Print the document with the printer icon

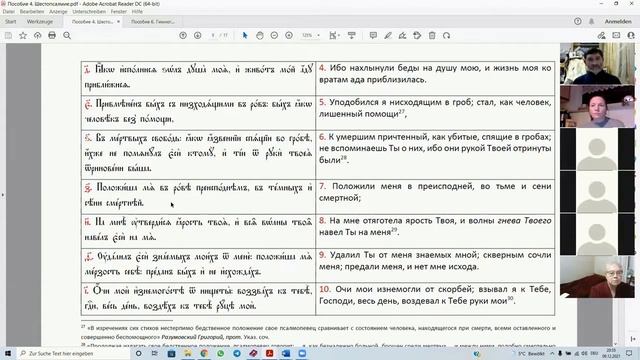click(x=52, y=36)
